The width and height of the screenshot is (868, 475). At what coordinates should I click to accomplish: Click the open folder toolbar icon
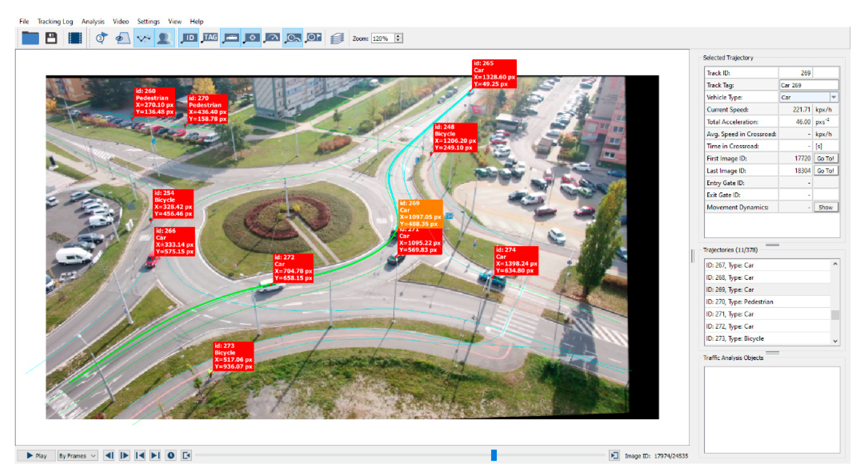coord(30,38)
